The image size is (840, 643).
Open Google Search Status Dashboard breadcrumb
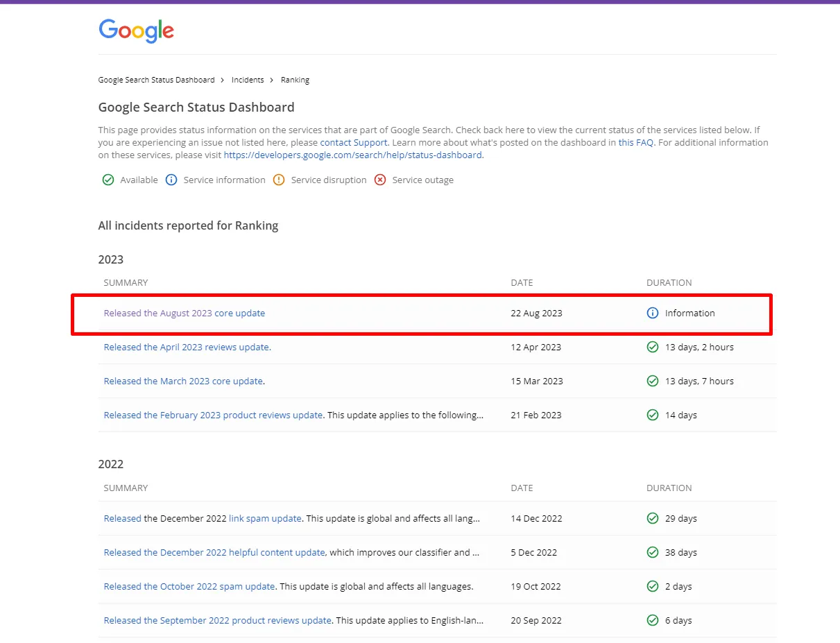click(156, 80)
